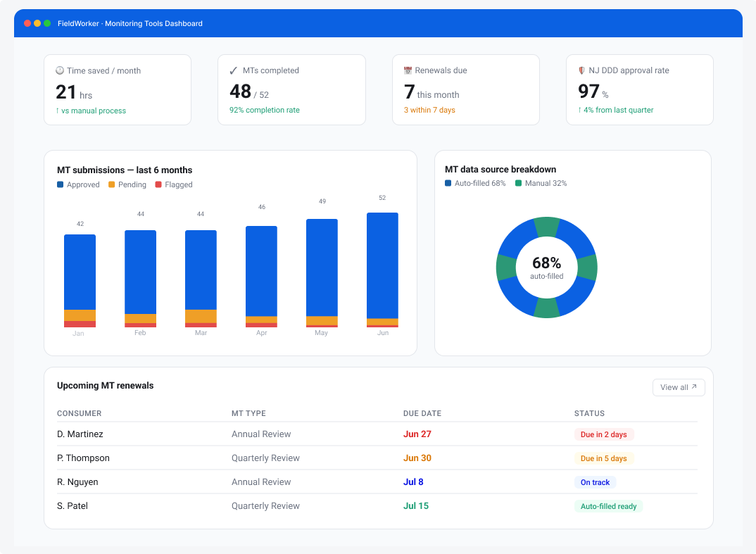Viewport: 756px width, 554px height.
Task: Click Annual Review in D. Martinez row
Action: click(x=261, y=434)
